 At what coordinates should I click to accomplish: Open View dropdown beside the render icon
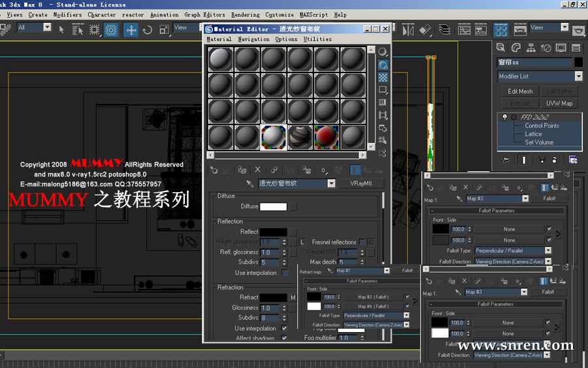coord(564,27)
